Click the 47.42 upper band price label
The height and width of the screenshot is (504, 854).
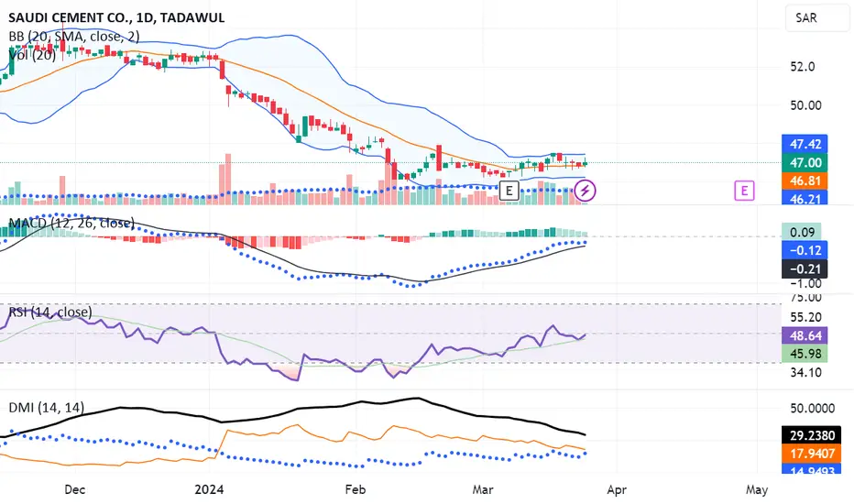pos(805,144)
